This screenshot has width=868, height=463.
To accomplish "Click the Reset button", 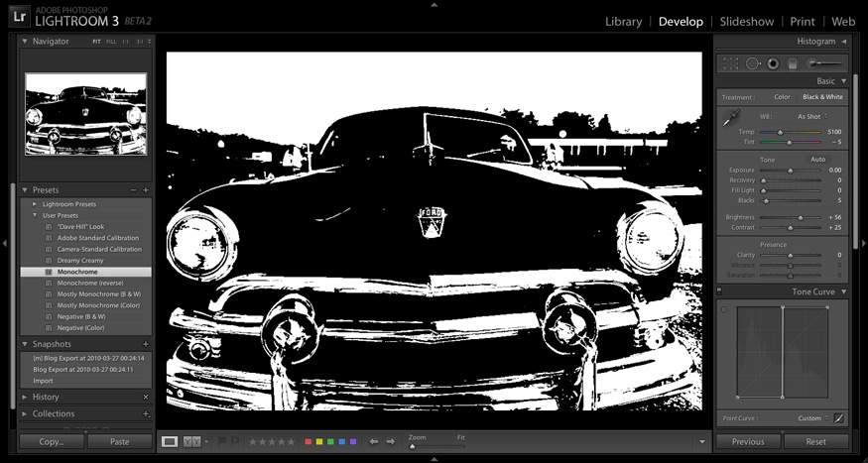I will (816, 441).
